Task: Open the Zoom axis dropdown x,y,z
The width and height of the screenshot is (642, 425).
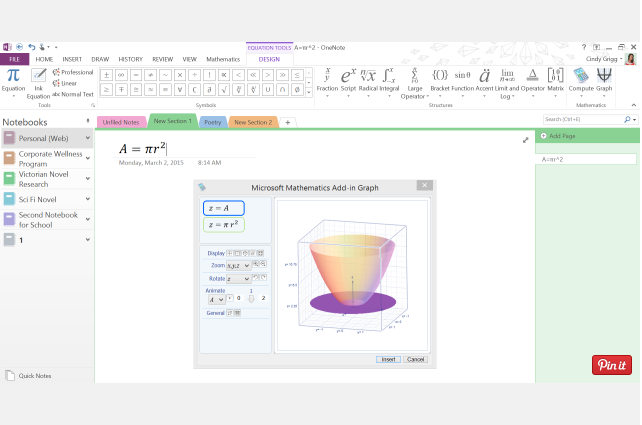Action: click(x=239, y=266)
